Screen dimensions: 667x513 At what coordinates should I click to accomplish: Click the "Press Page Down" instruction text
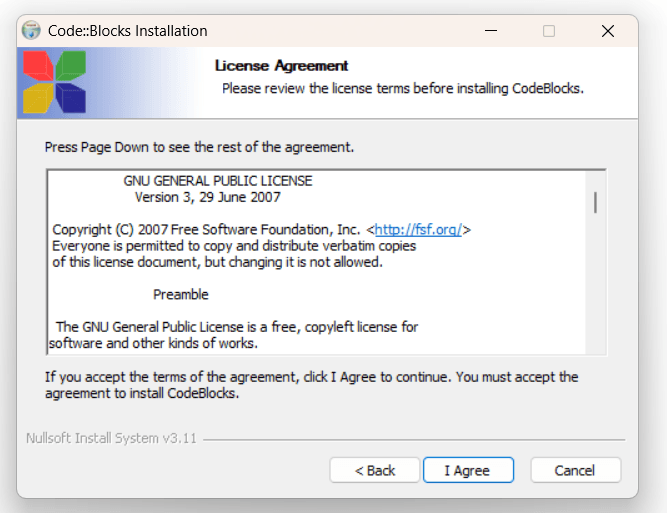(x=199, y=147)
